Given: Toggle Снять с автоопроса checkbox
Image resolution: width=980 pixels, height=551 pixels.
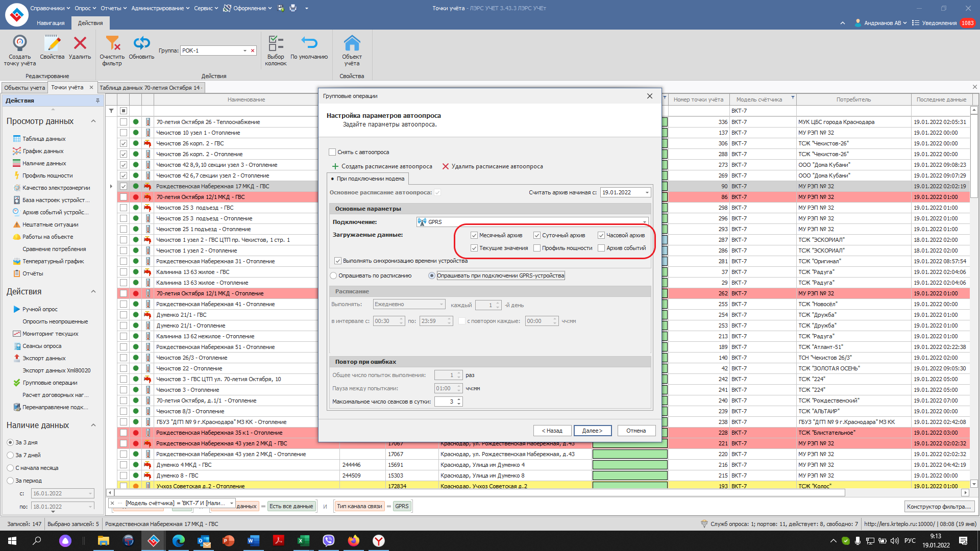Looking at the screenshot, I should [332, 152].
